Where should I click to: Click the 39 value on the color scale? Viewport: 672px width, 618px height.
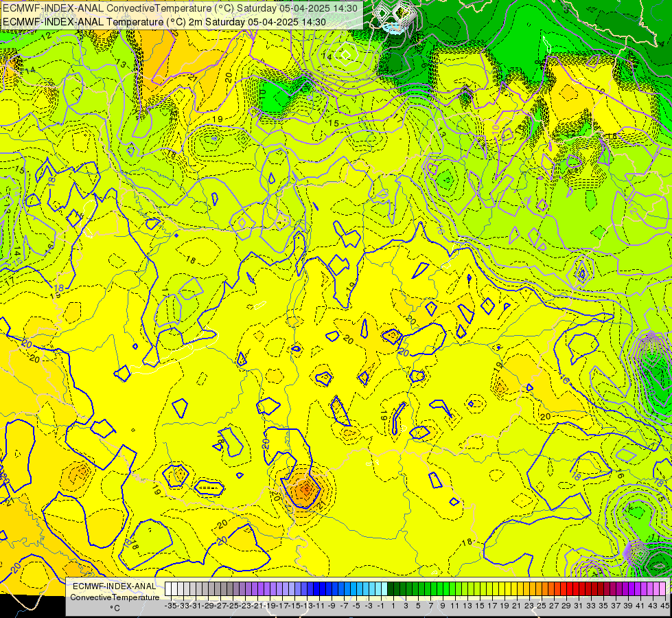(x=628, y=606)
